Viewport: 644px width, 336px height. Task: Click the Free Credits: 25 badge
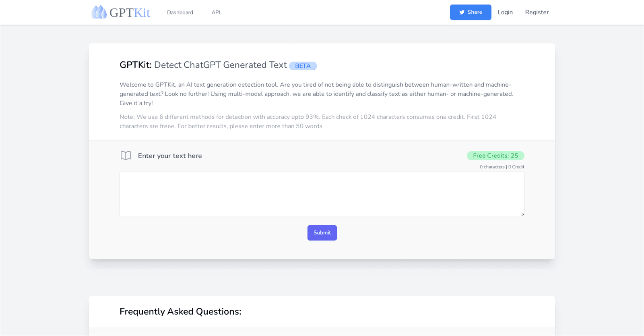point(495,156)
